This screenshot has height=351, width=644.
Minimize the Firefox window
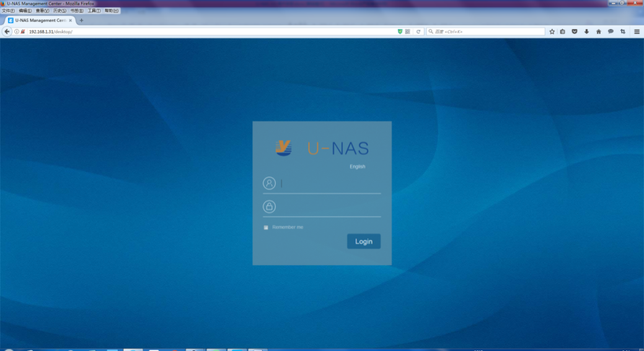point(613,3)
